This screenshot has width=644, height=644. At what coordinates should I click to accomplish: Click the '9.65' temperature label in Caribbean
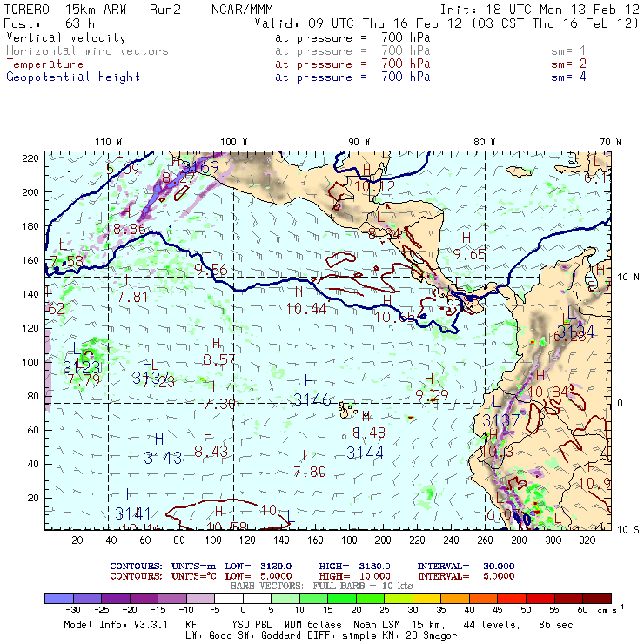pyautogui.click(x=470, y=255)
